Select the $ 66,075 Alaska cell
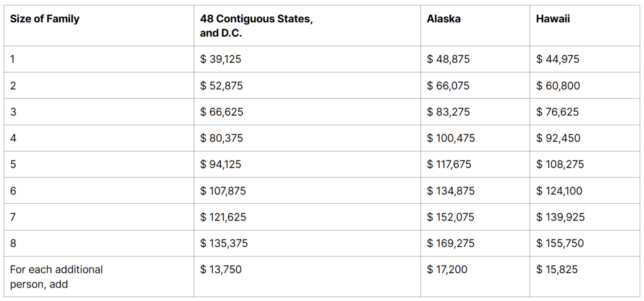Screen dimensions: 644x301 coord(448,86)
